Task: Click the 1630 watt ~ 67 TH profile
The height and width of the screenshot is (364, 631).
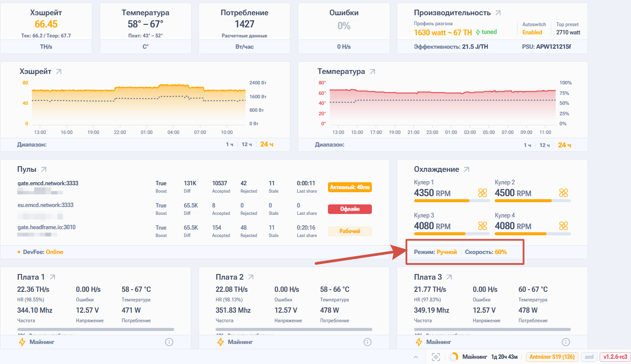Action: point(443,32)
